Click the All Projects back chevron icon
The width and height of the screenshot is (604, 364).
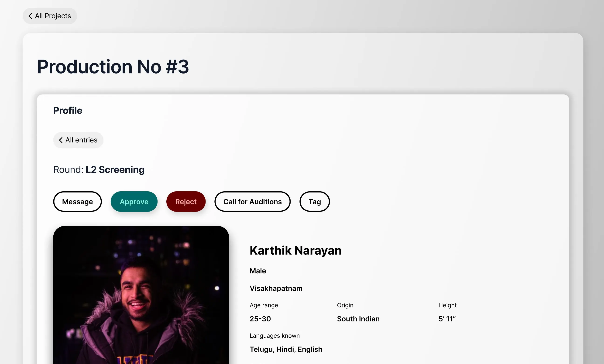coord(30,16)
